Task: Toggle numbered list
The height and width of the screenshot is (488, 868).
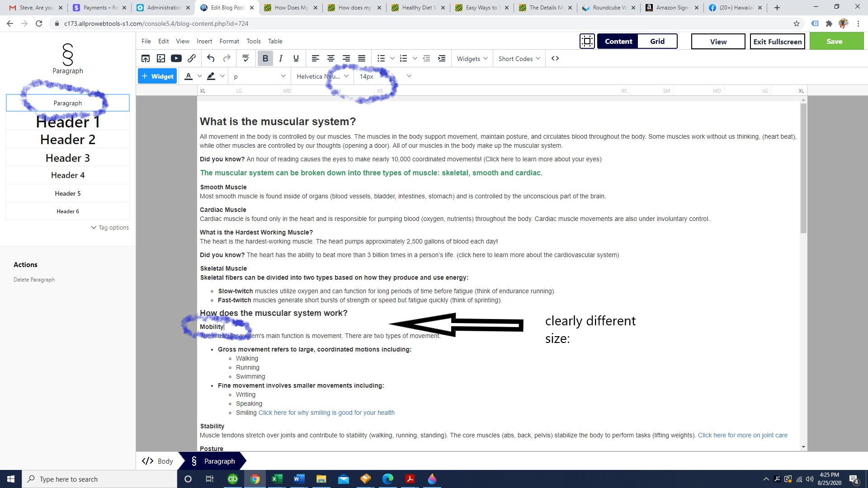Action: point(404,58)
